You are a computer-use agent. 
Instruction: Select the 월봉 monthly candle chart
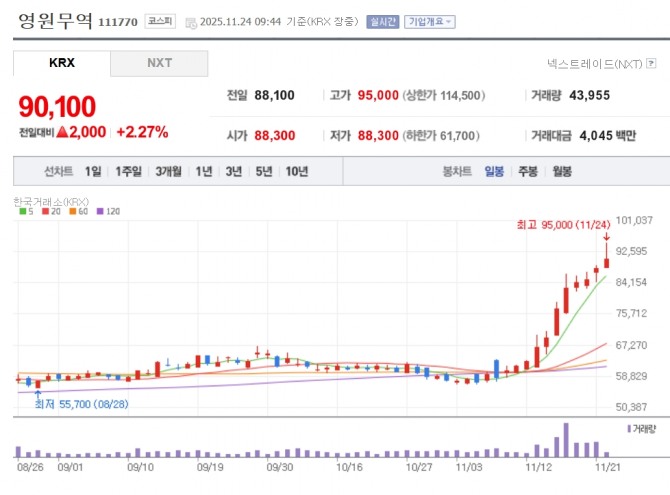(x=562, y=171)
